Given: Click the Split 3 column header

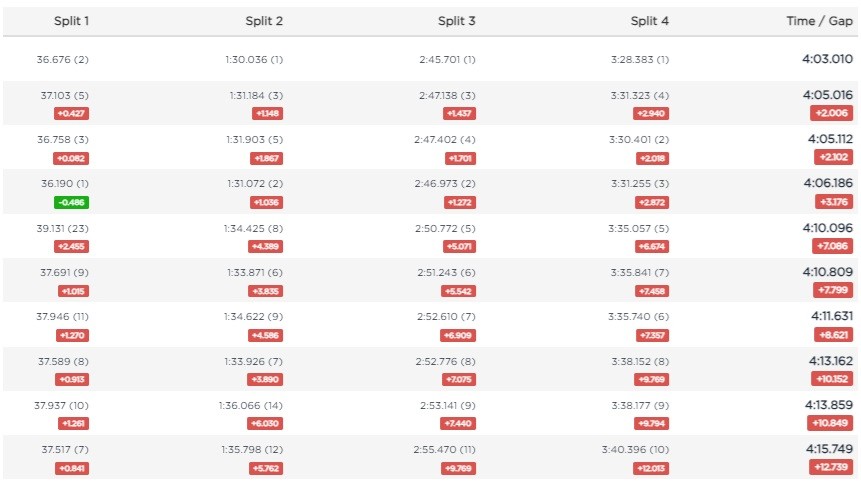Looking at the screenshot, I should (456, 21).
